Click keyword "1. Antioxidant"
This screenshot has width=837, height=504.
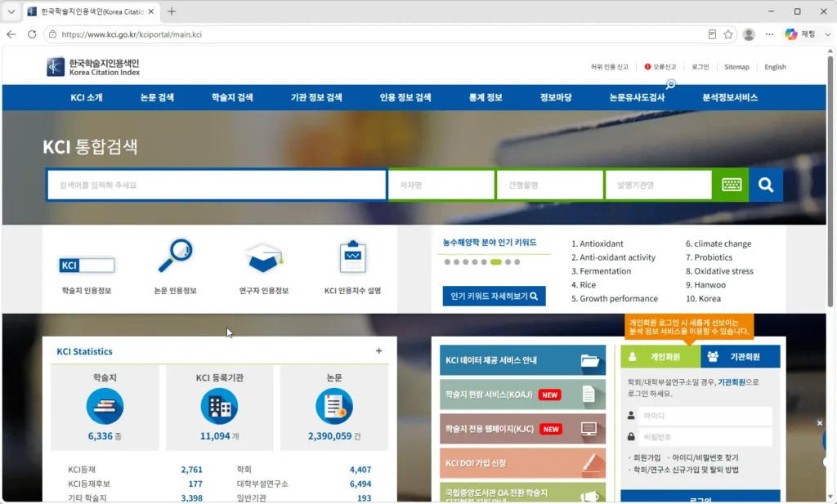pyautogui.click(x=597, y=243)
